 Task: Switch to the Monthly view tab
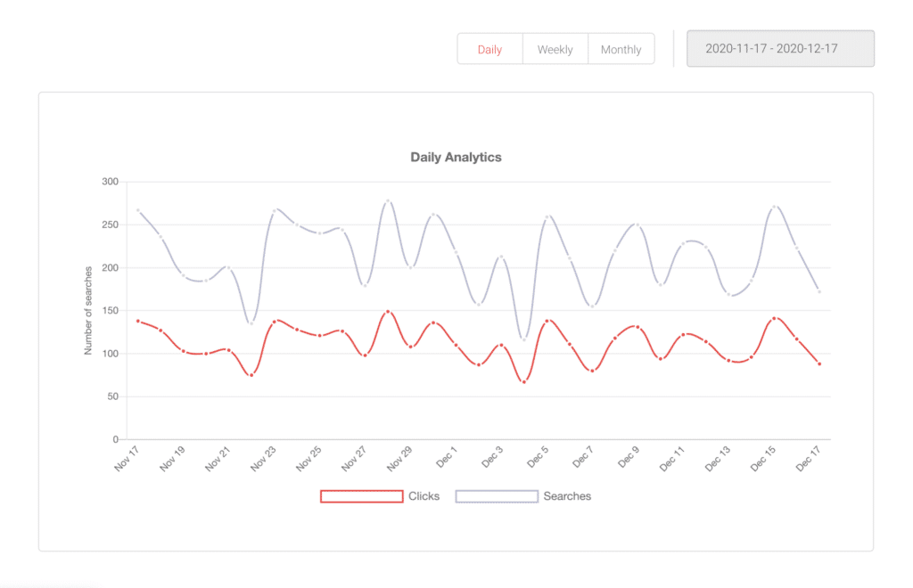621,49
